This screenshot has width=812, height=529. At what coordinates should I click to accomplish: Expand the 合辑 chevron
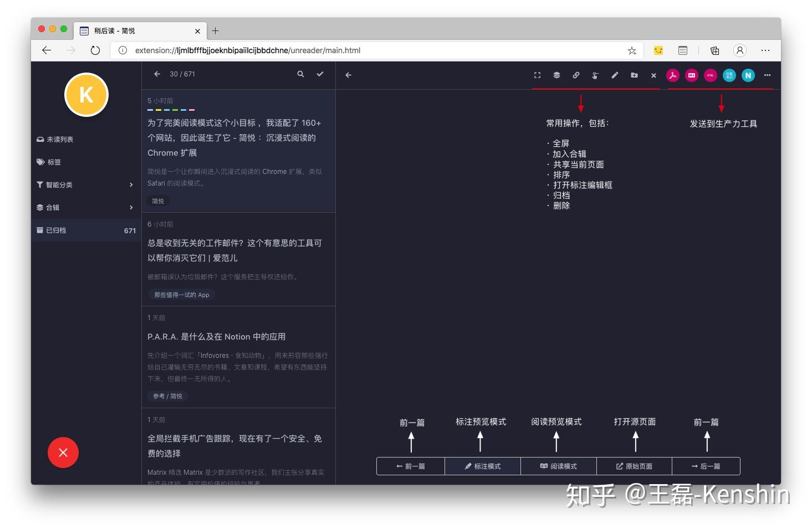pos(131,208)
